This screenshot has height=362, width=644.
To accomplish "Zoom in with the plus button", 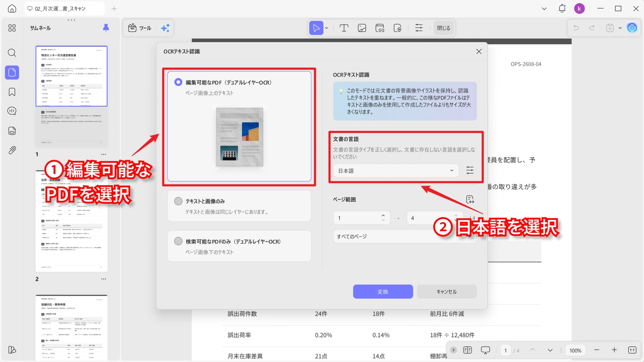I will 614,350.
